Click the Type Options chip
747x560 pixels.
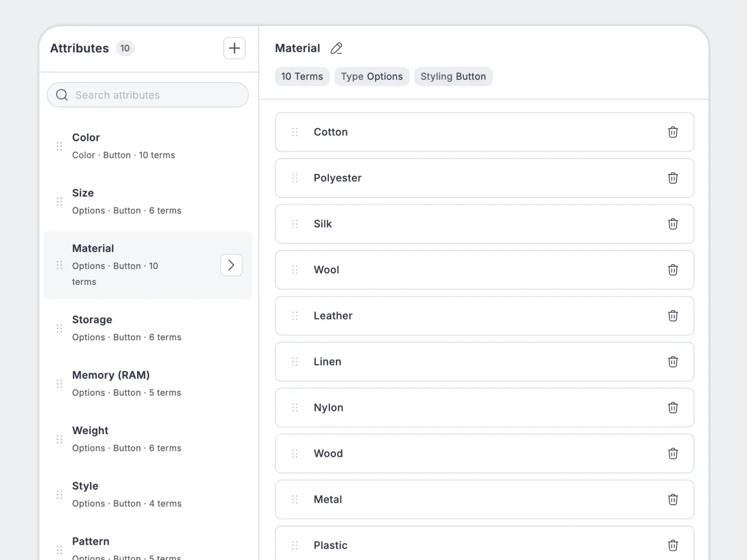[372, 76]
